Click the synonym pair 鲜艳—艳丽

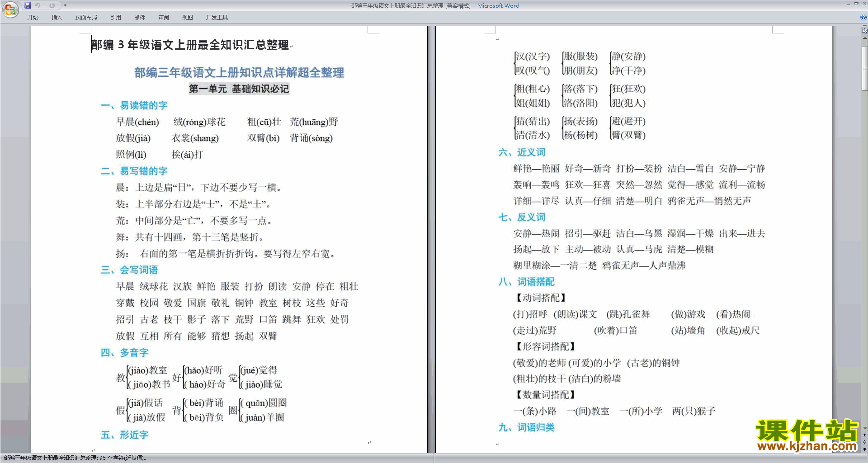point(537,168)
